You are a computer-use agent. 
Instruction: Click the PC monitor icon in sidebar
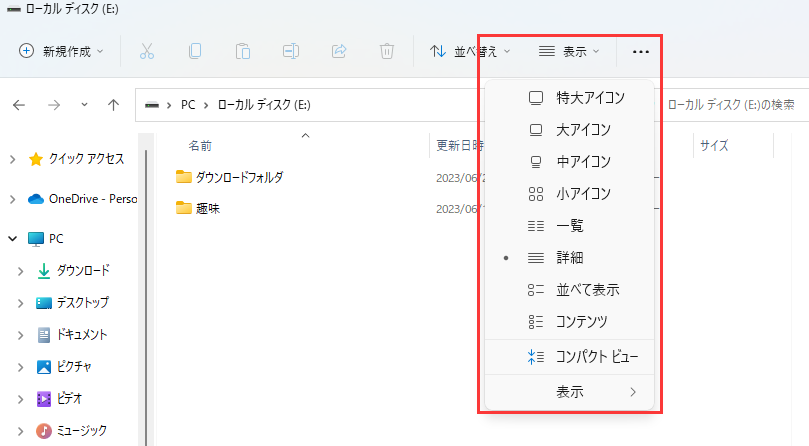(x=36, y=239)
